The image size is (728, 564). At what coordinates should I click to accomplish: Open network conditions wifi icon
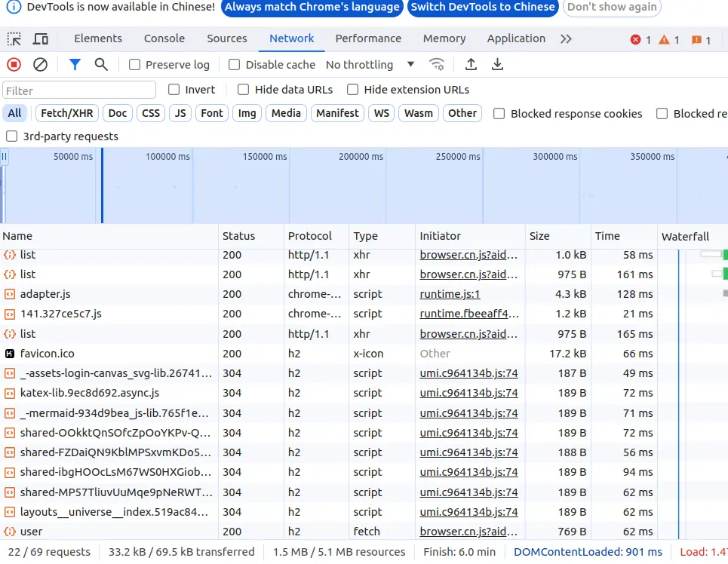click(437, 65)
